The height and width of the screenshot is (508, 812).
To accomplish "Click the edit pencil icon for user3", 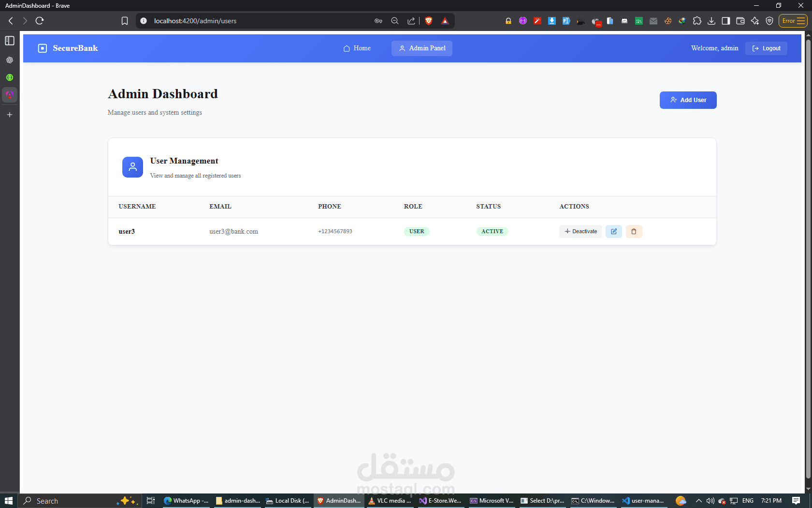I will (613, 231).
